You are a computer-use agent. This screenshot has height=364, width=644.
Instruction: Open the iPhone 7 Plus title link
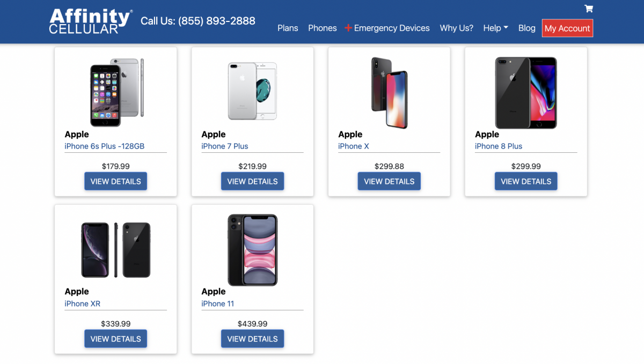pyautogui.click(x=225, y=146)
